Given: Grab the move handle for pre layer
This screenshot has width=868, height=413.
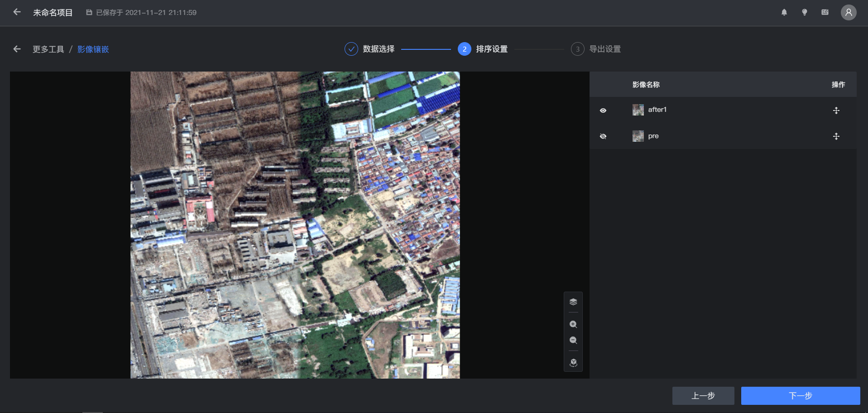Looking at the screenshot, I should [x=836, y=136].
